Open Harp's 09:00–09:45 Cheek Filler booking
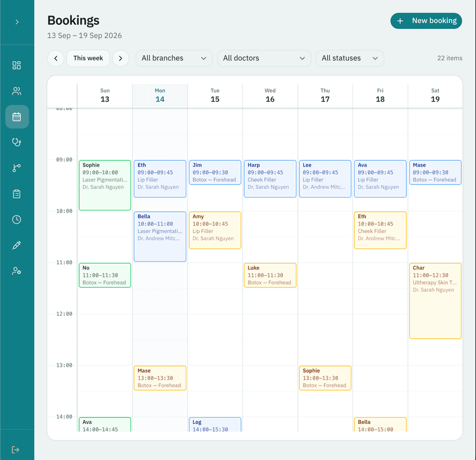Image resolution: width=476 pixels, height=460 pixels. (270, 179)
